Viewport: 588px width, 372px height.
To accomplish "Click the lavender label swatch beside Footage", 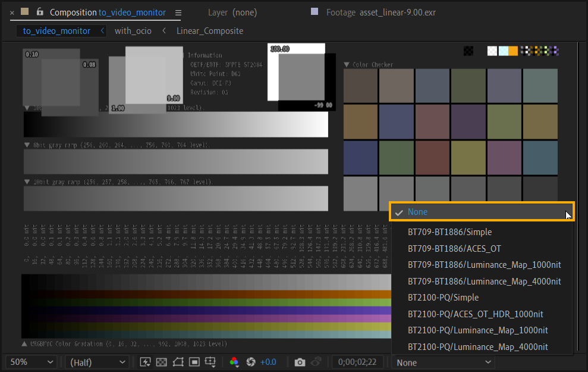I will [x=315, y=12].
